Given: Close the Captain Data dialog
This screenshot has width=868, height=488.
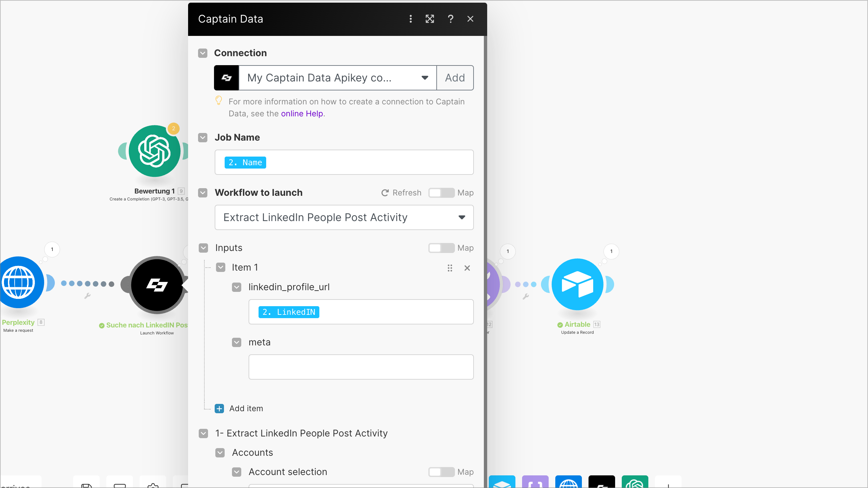Looking at the screenshot, I should 471,19.
